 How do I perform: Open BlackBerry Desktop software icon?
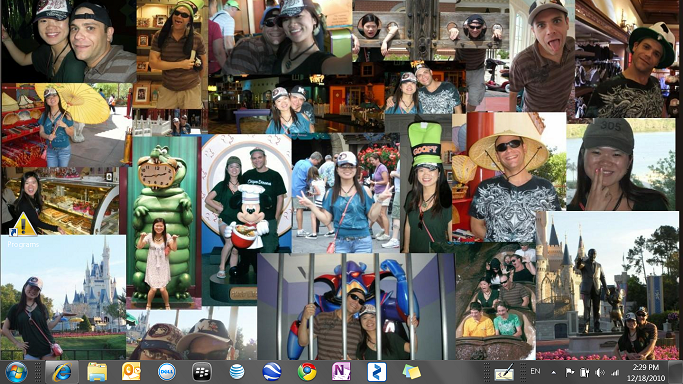click(202, 372)
